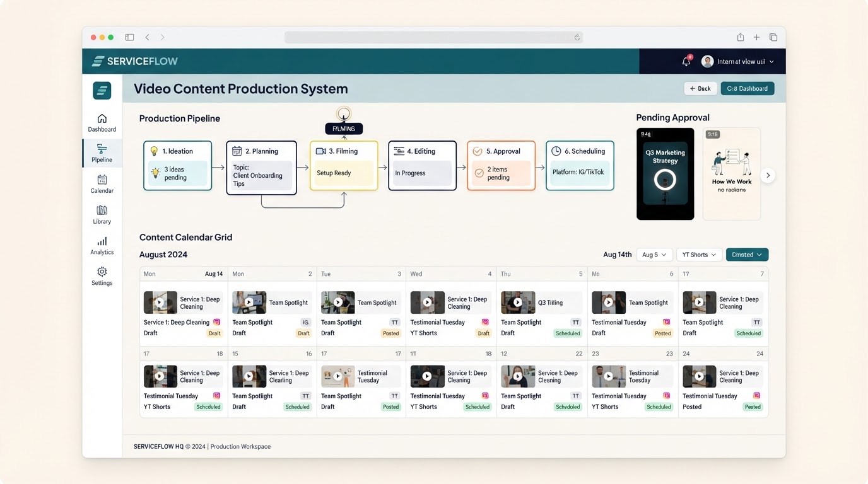Play the Tue 3 Team Spotlight video

pyautogui.click(x=338, y=302)
